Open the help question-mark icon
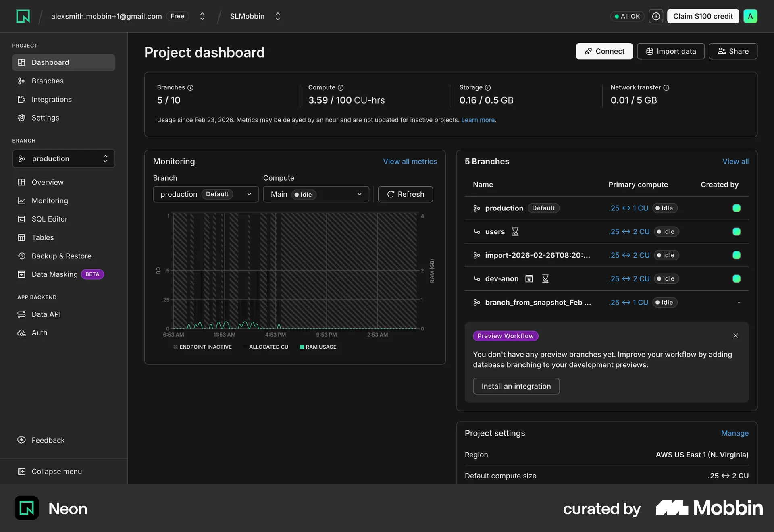This screenshot has width=774, height=532. click(x=656, y=16)
